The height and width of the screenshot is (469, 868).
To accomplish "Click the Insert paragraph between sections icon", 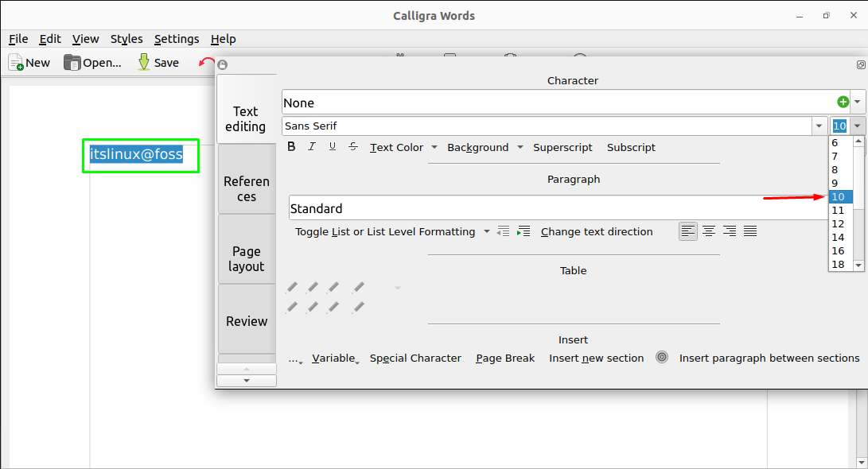I will click(662, 357).
